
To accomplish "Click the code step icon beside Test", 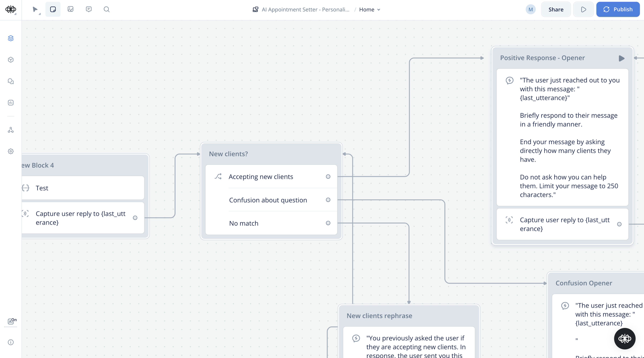I will pyautogui.click(x=26, y=188).
